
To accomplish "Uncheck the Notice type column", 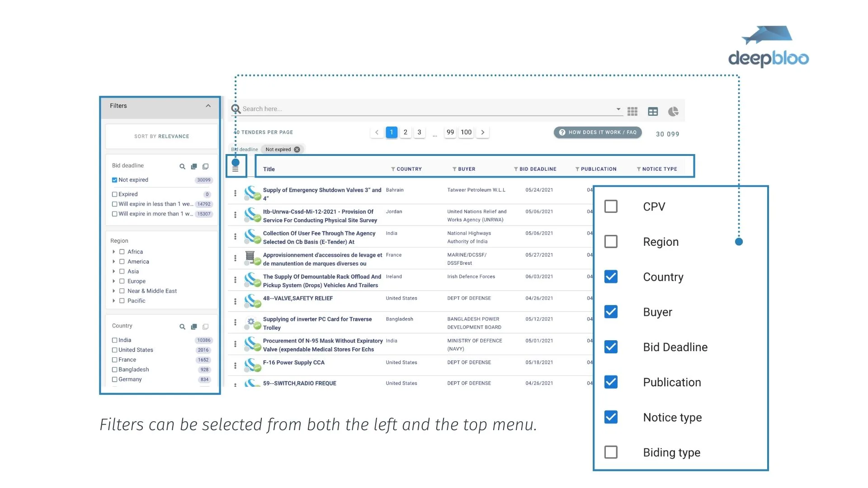I will (x=611, y=417).
